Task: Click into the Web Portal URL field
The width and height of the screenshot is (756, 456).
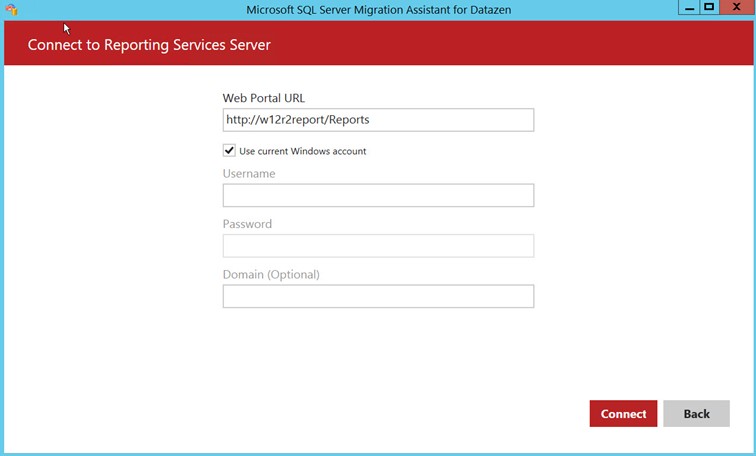Action: 378,120
